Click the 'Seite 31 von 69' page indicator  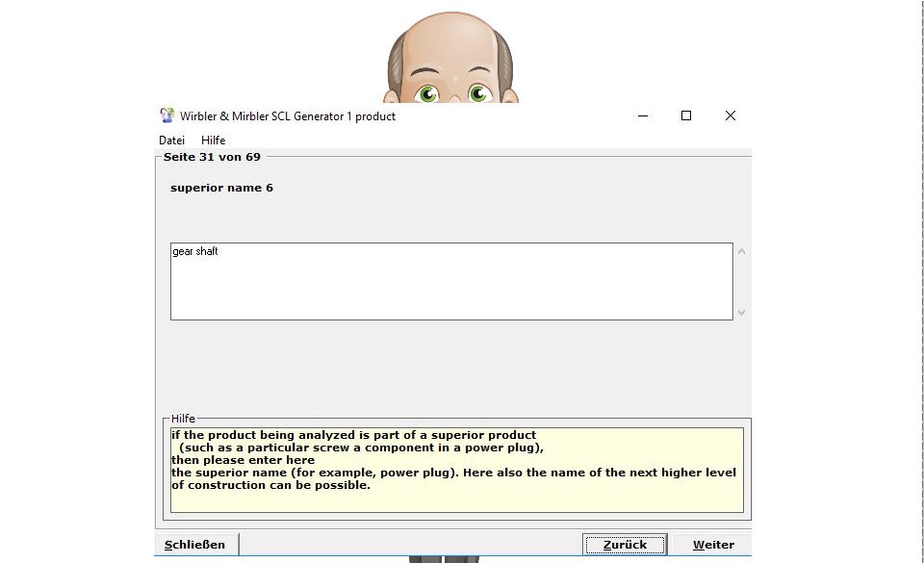212,157
